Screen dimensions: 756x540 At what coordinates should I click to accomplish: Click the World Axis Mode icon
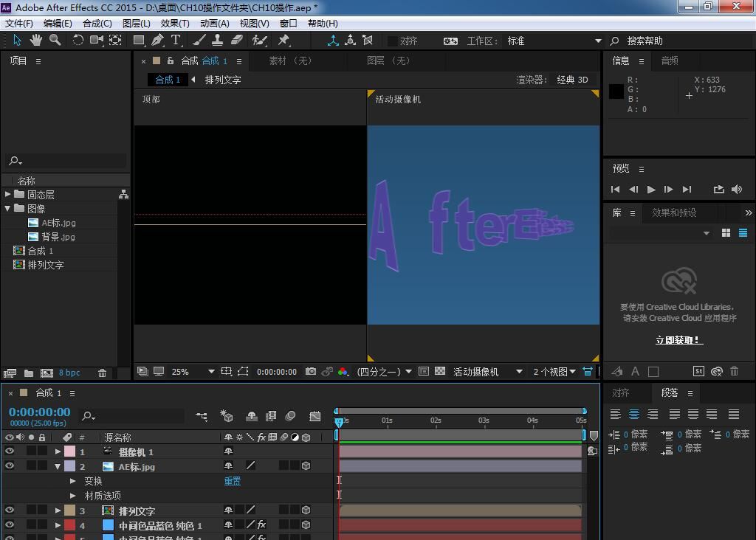point(351,41)
